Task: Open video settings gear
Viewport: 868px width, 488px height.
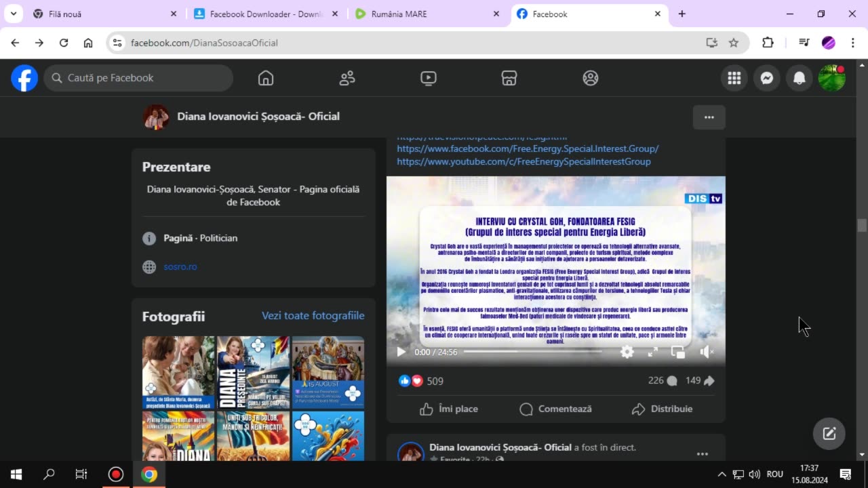Action: [x=627, y=352]
